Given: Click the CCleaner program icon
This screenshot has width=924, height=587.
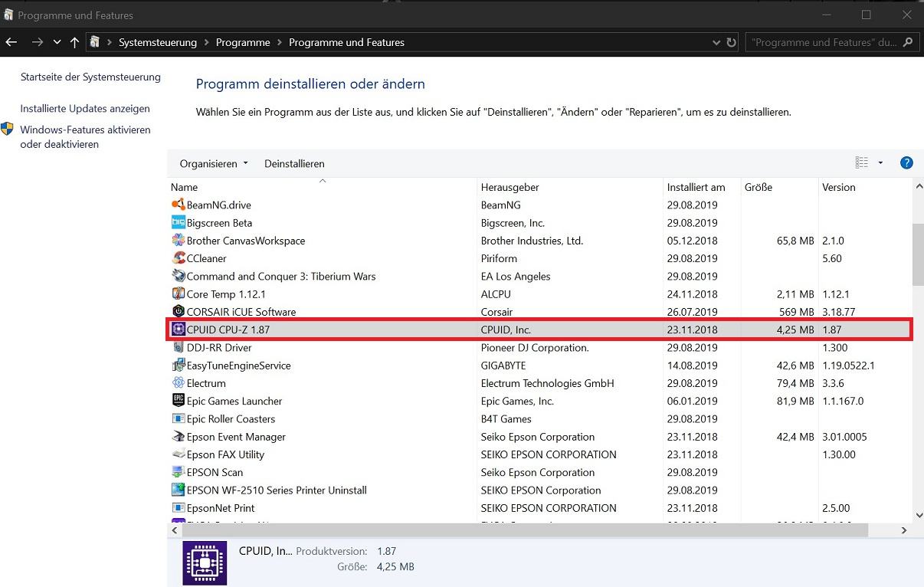Looking at the screenshot, I should (178, 258).
